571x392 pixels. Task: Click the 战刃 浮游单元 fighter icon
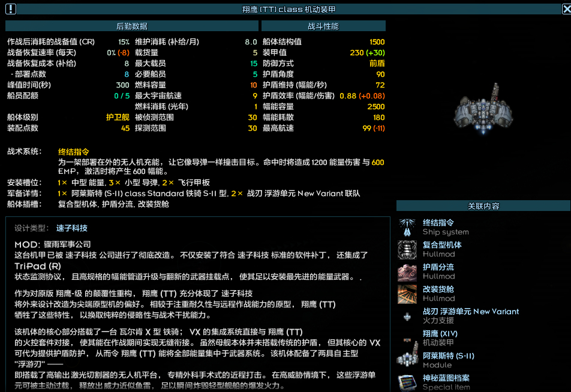point(408,315)
